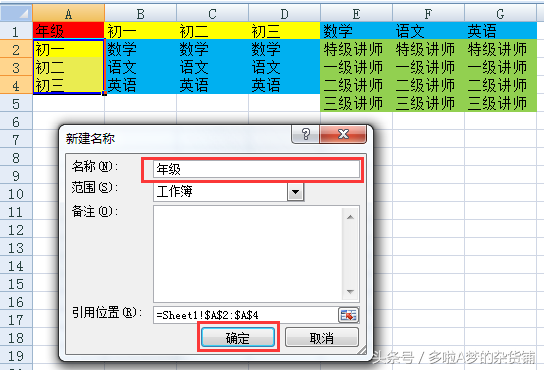Select row 3 header
544x370 pixels.
(16, 67)
